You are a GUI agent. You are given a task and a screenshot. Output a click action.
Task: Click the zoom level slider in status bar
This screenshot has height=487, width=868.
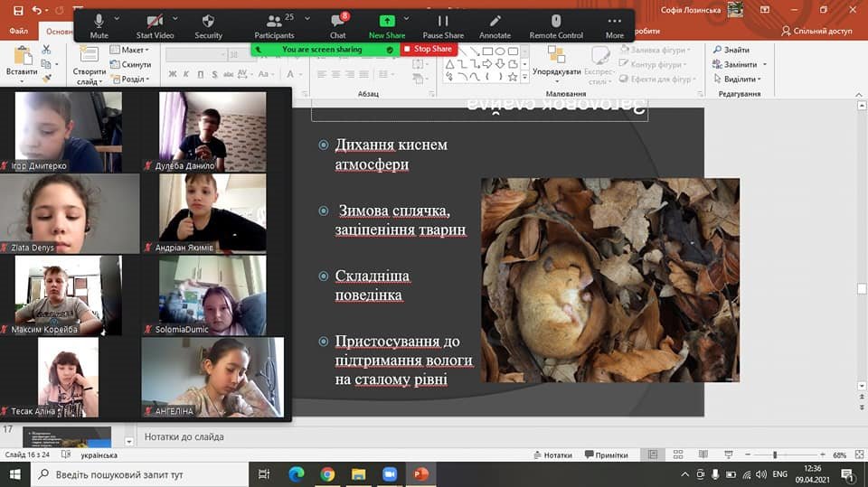(x=775, y=455)
